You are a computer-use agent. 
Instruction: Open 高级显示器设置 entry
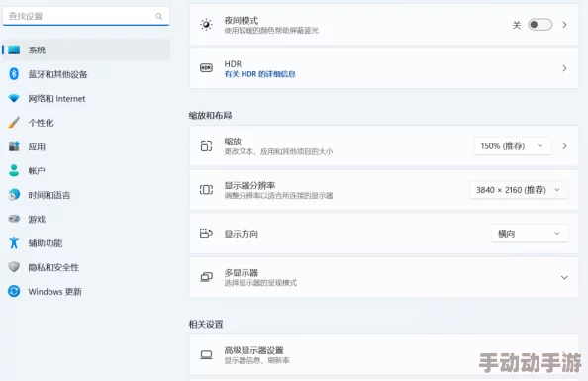point(384,354)
